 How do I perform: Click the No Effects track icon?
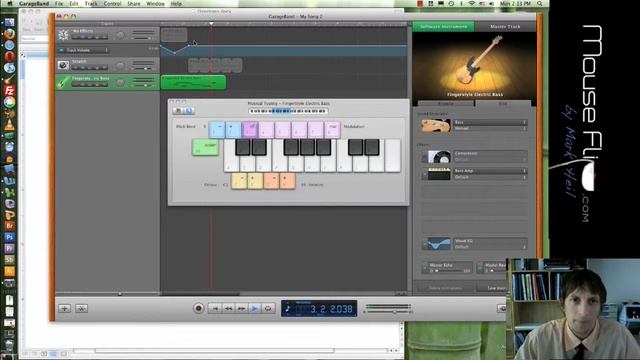pos(63,35)
